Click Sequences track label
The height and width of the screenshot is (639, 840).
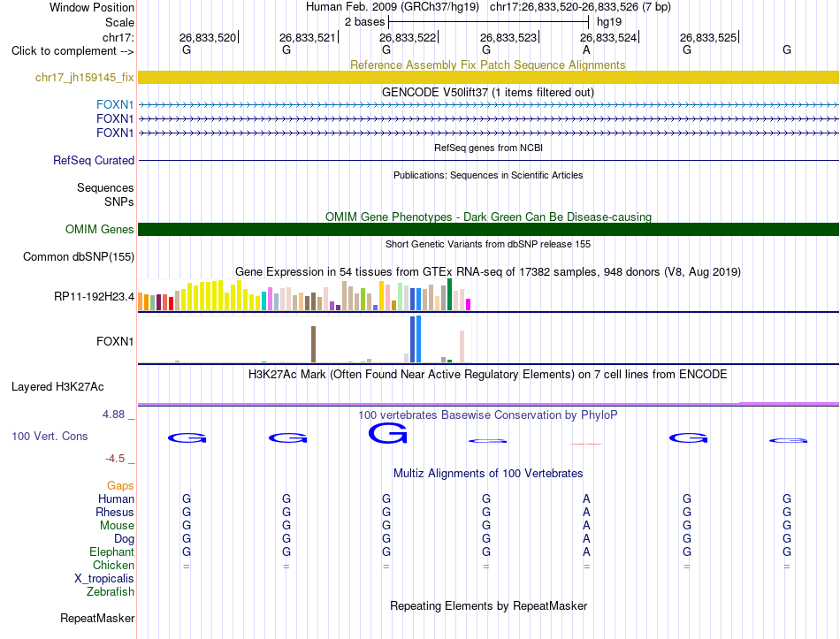pos(105,187)
